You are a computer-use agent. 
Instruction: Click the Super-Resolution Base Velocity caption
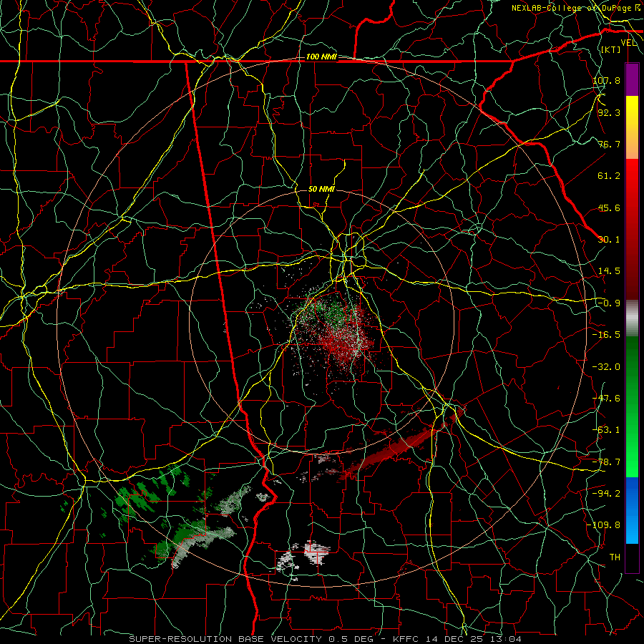pos(326,639)
